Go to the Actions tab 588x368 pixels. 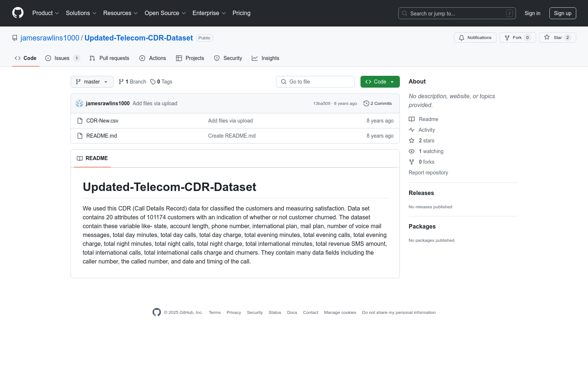click(x=153, y=58)
